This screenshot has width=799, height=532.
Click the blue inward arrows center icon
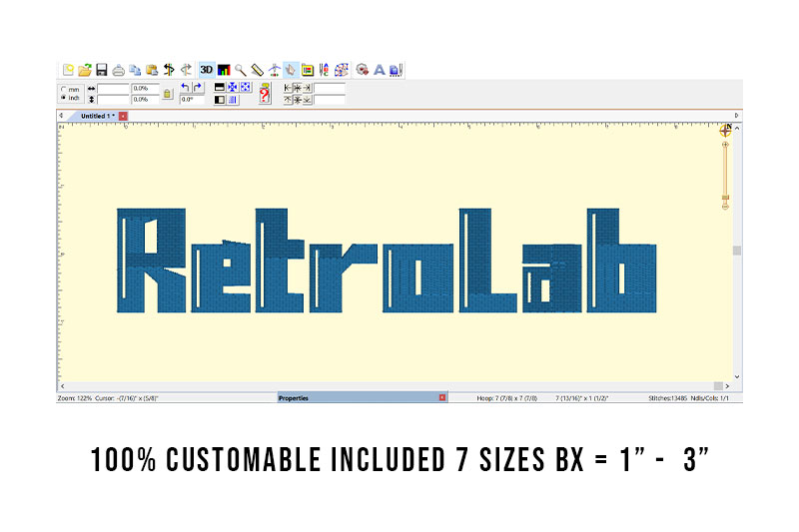233,87
